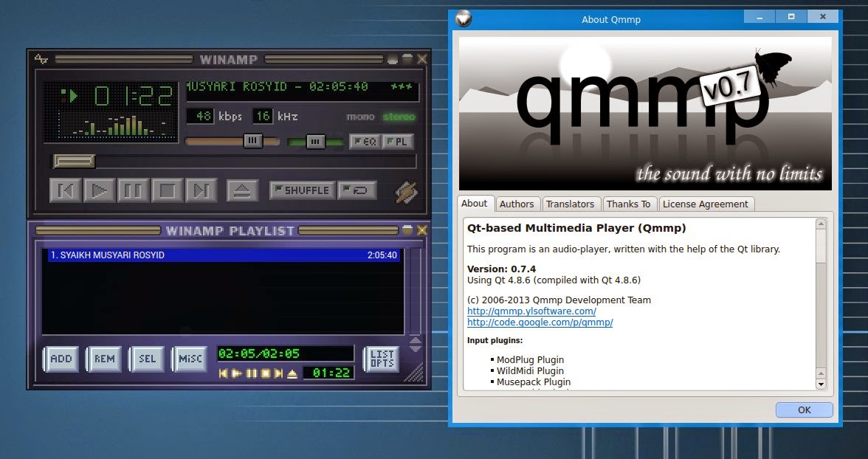
Task: Click mini stop icon in playlist window
Action: [265, 373]
